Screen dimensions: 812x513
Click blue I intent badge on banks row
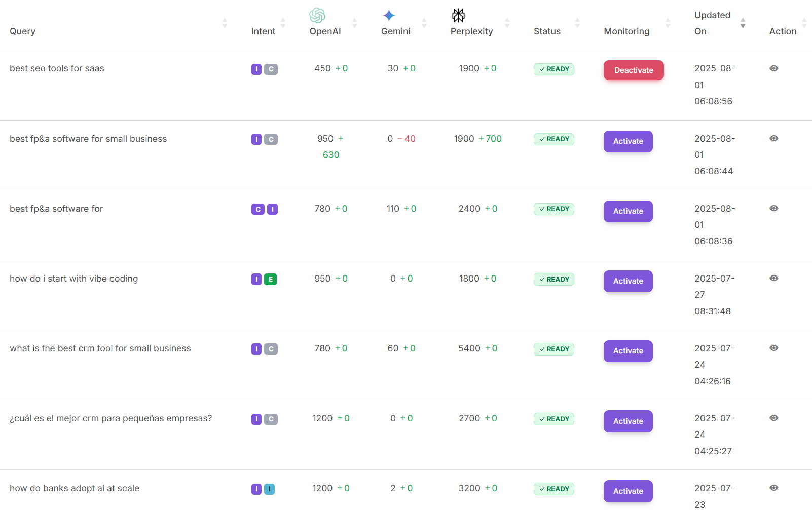(270, 489)
